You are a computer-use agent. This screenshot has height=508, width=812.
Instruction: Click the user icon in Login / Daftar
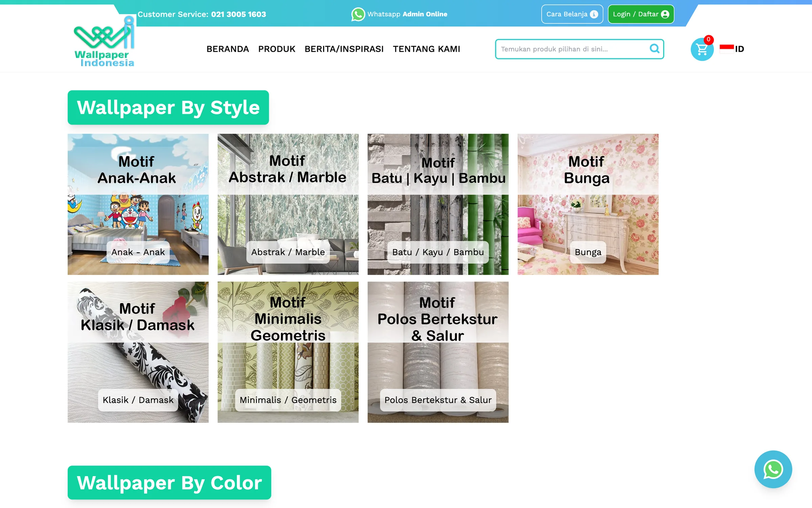pos(665,14)
